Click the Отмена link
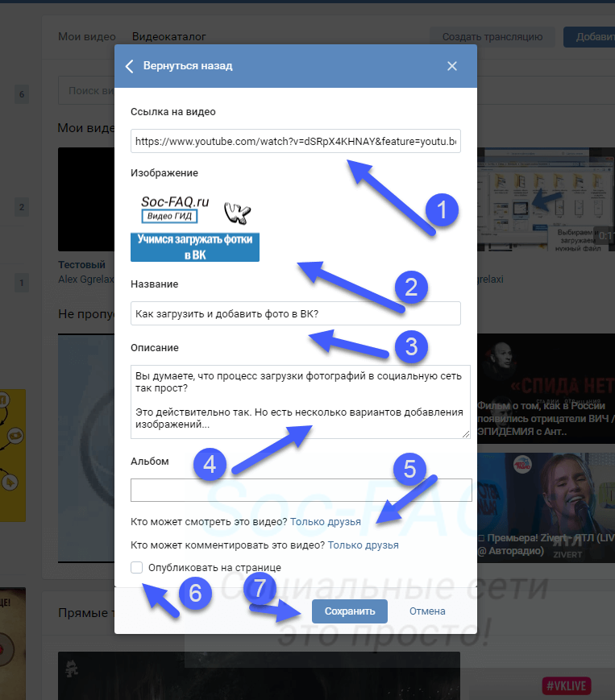The height and width of the screenshot is (700, 615). (427, 611)
